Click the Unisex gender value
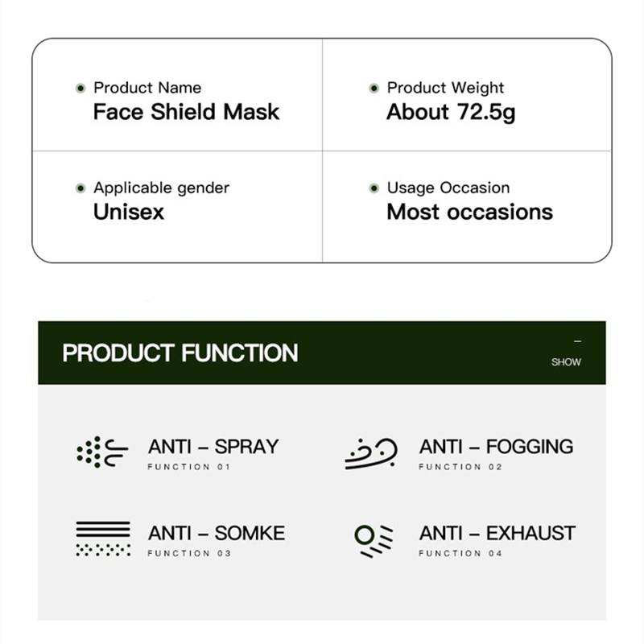 129,213
